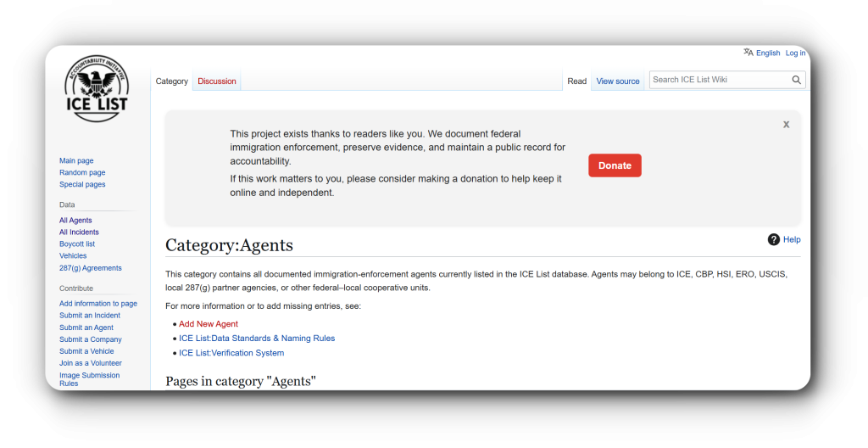Click Submit a Vehicle in Contribute

tap(86, 351)
